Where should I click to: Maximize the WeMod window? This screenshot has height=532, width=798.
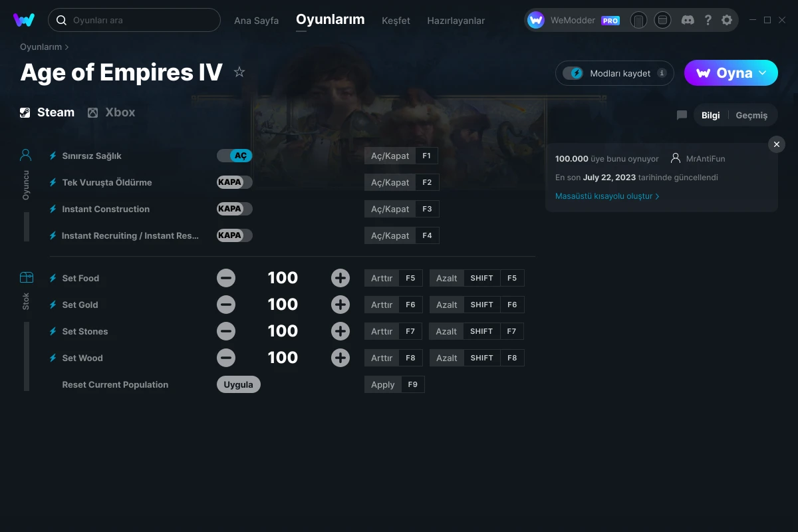(767, 20)
